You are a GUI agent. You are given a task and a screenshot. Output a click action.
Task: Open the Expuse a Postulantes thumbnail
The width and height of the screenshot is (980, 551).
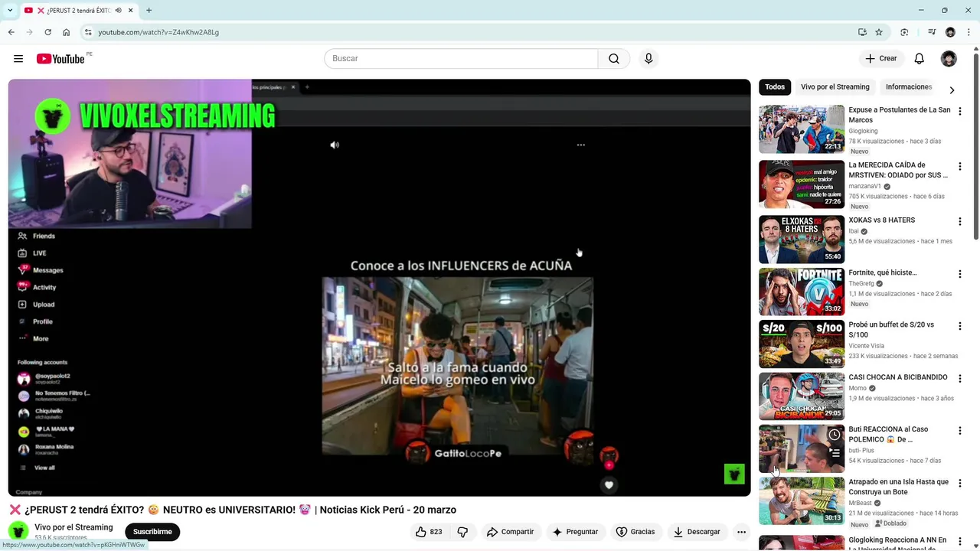click(x=802, y=129)
